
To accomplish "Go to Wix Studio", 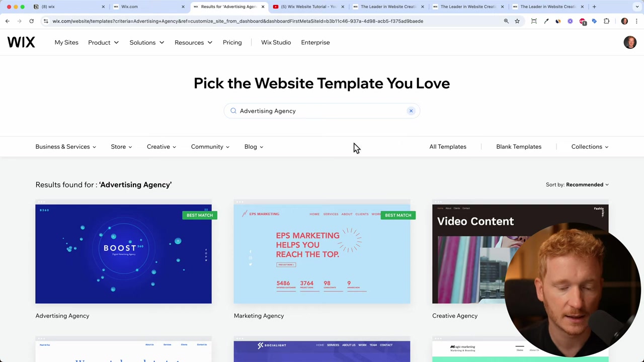I will tap(276, 42).
